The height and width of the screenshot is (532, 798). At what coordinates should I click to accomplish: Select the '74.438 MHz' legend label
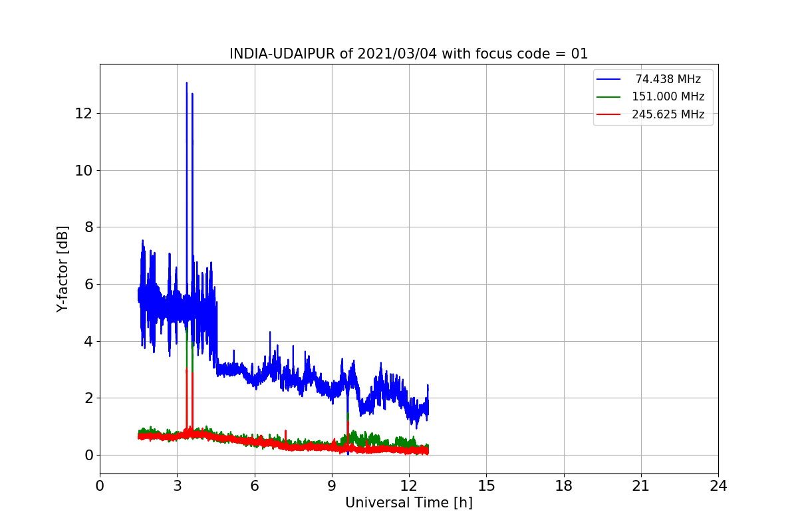[668, 79]
